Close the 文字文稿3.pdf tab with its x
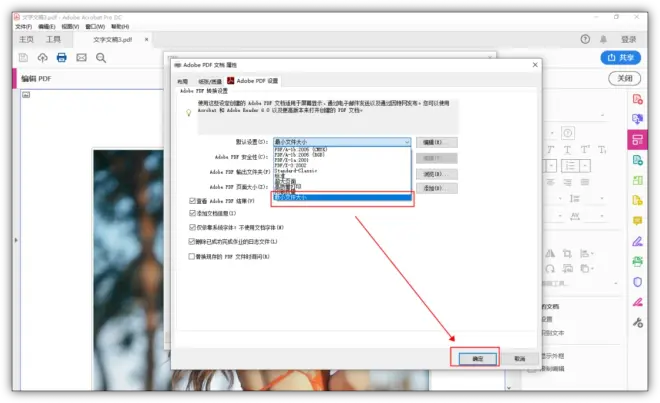This screenshot has width=660, height=403. [x=146, y=39]
